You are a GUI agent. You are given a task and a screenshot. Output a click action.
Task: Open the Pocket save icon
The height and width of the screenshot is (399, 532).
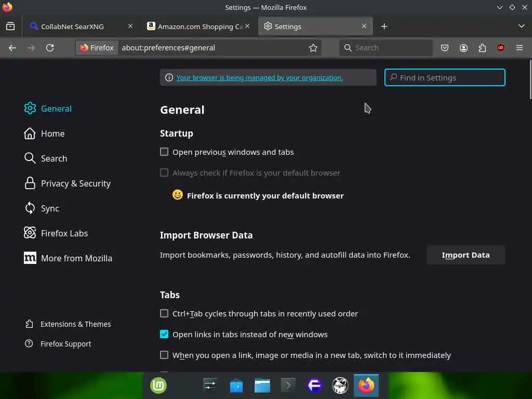[x=445, y=48]
